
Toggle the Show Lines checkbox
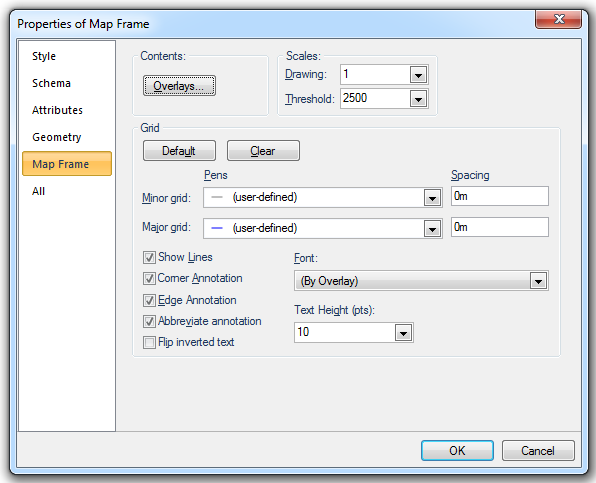click(x=149, y=257)
